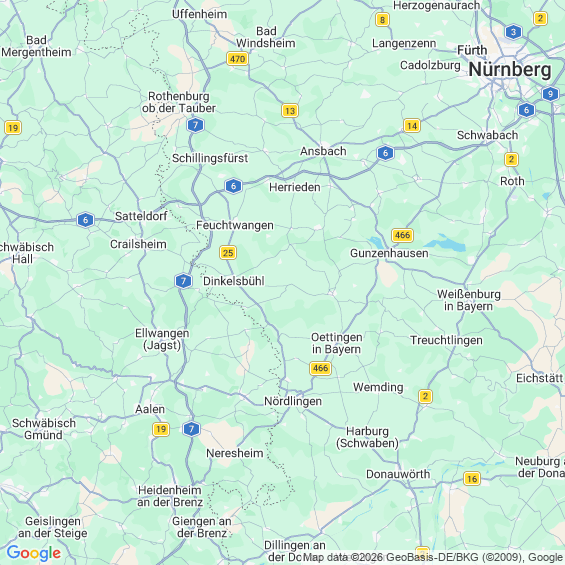Image resolution: width=565 pixels, height=565 pixels.
Task: Click the A7 shield near Rothenburg ob der Tauber
Action: (196, 125)
